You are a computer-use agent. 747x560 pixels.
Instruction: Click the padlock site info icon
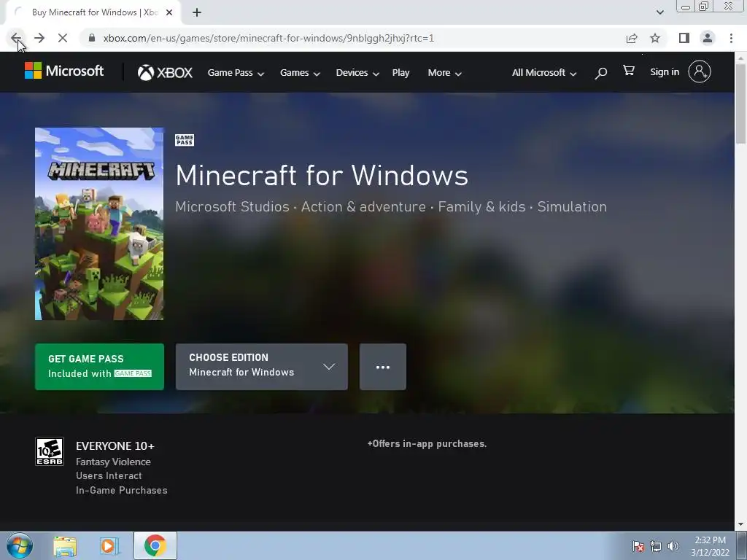[x=92, y=38]
